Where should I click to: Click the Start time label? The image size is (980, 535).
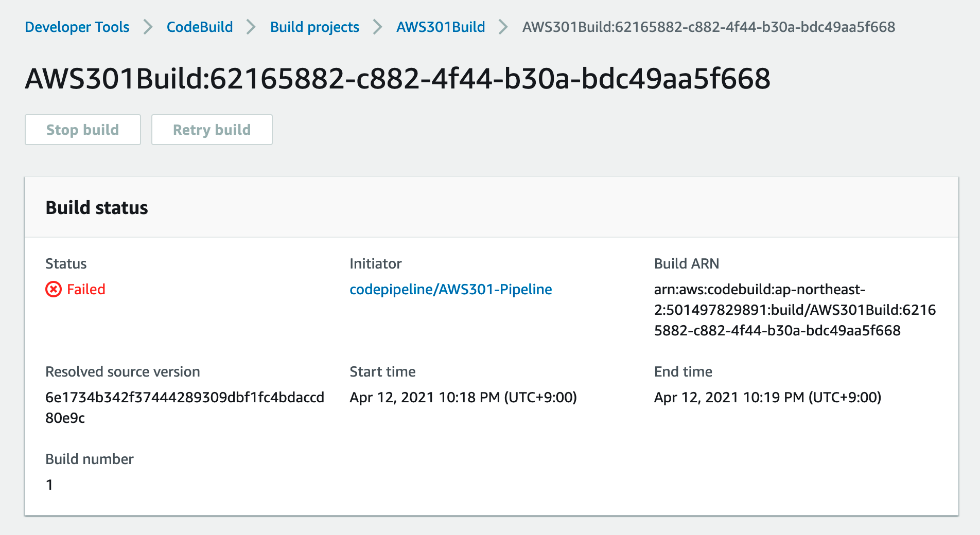[382, 371]
